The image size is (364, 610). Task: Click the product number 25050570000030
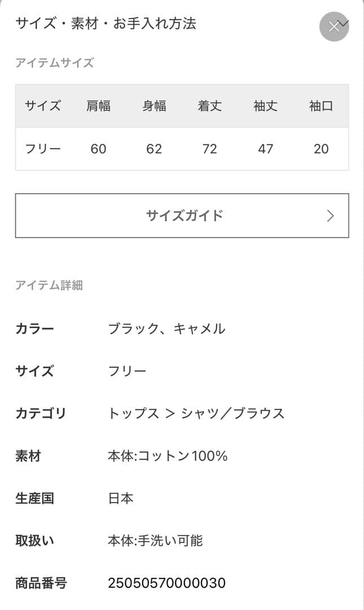(x=166, y=583)
